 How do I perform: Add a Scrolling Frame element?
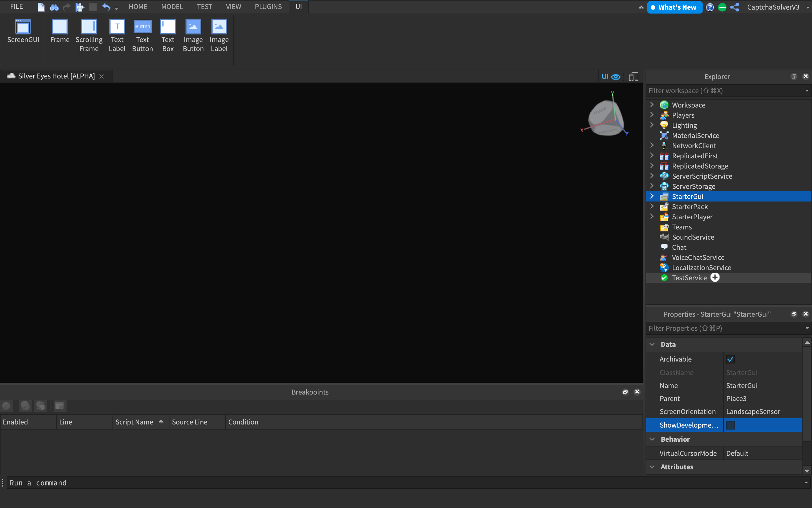click(x=89, y=35)
